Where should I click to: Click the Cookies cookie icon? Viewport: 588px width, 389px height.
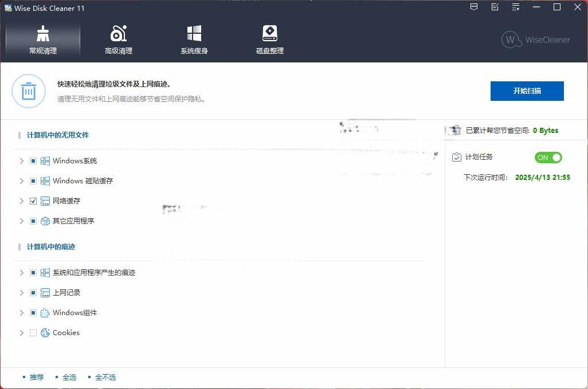coord(45,333)
